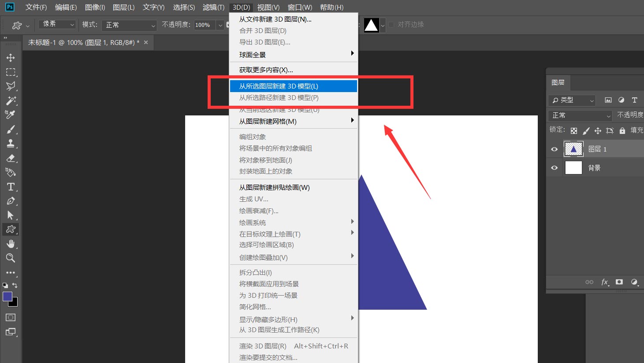Open the 视图(V) menu

coord(268,7)
